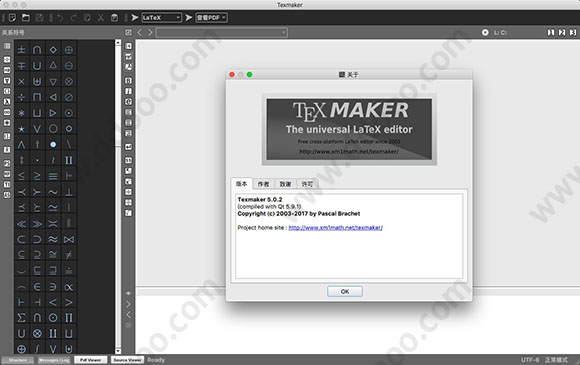The height and width of the screenshot is (365, 580).
Task: Switch to the 致谢 tab
Action: click(285, 184)
